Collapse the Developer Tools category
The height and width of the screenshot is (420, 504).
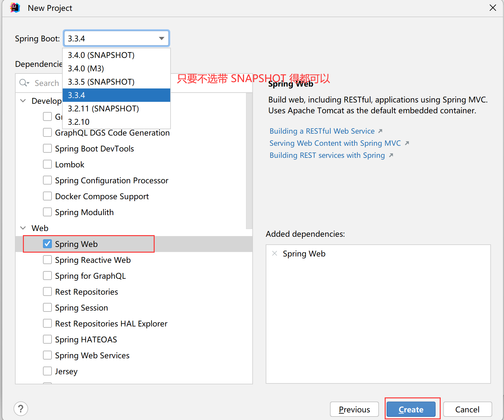(x=23, y=101)
